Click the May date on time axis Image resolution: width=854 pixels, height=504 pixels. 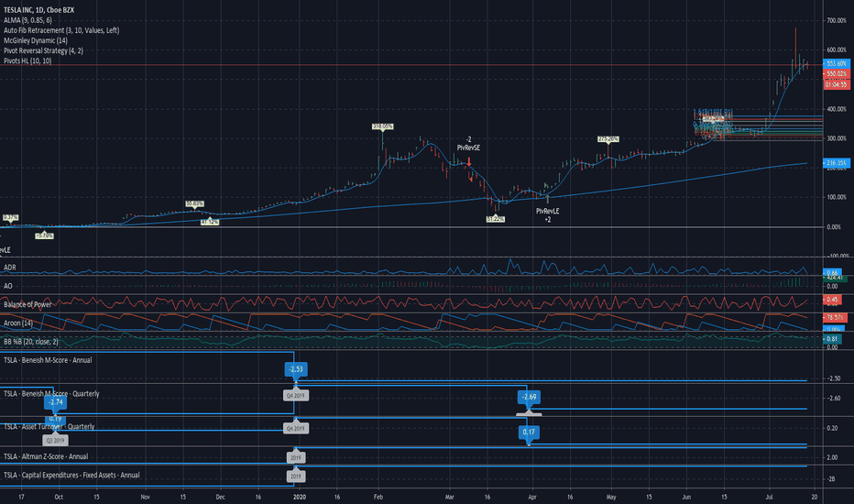point(611,497)
